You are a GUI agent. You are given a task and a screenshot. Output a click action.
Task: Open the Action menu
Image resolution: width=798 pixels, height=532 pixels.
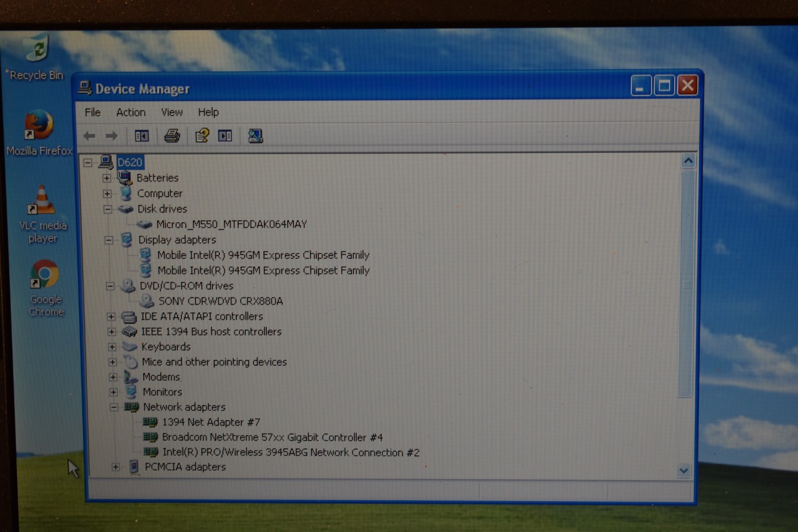(x=131, y=112)
